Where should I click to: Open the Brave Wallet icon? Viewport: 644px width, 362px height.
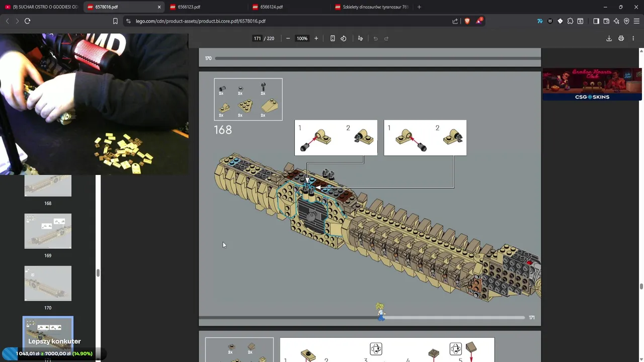coord(606,21)
